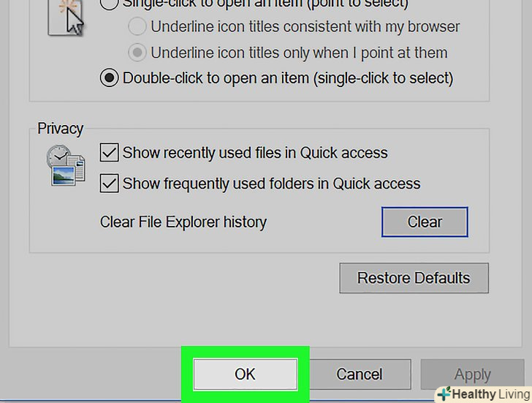Click the Double-click to open item label text
Screen dimensions: 532x403
[288, 78]
